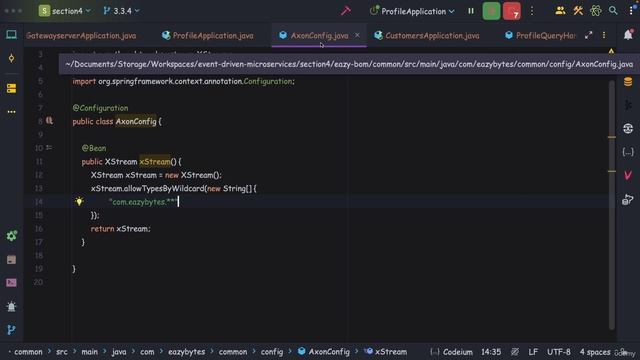Click AxonConfig breadcrumb in status bar
Screen dimensions: 640x360
point(324,352)
